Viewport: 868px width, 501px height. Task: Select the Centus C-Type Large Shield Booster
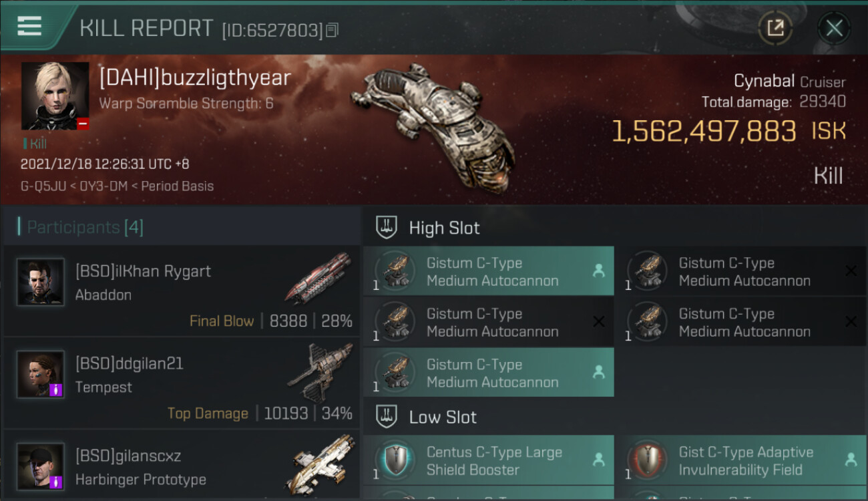488,461
